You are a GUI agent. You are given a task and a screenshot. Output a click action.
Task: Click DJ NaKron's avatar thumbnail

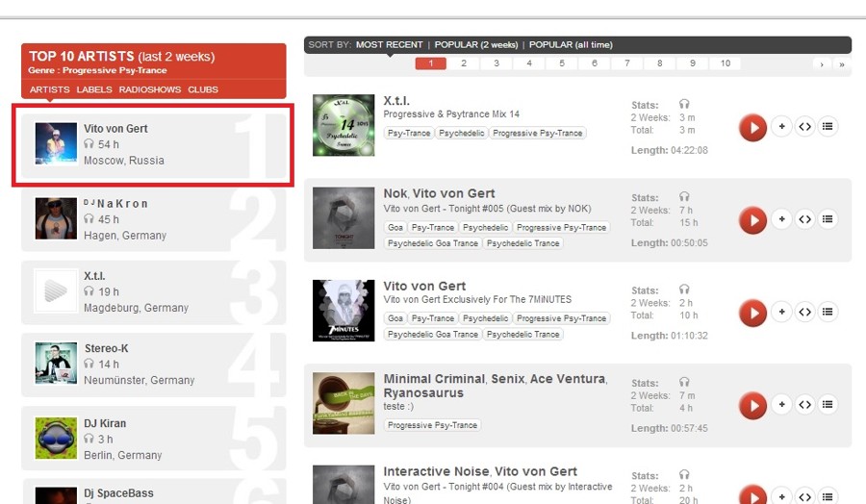click(x=56, y=218)
